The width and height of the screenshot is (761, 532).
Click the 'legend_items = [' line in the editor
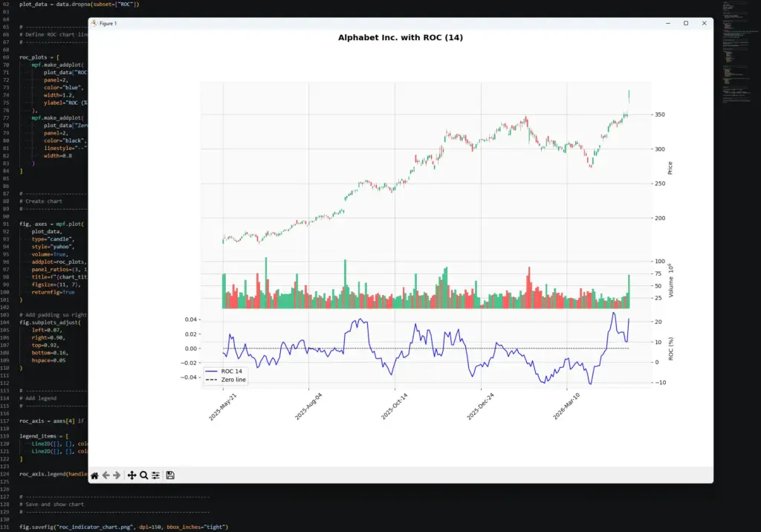(x=44, y=436)
